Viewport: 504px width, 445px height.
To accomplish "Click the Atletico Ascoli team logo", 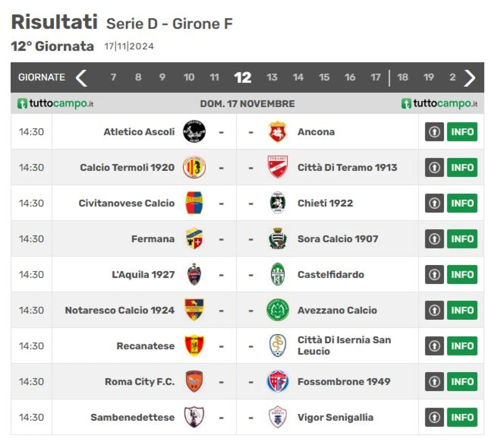I will tap(194, 132).
